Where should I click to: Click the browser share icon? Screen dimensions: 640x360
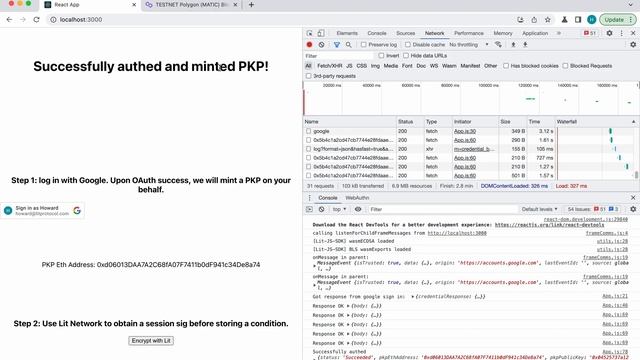pos(534,20)
